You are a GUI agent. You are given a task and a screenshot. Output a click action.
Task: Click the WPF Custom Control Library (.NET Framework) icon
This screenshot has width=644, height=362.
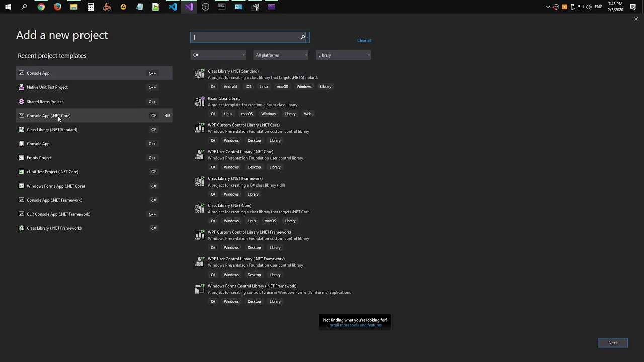tap(200, 235)
